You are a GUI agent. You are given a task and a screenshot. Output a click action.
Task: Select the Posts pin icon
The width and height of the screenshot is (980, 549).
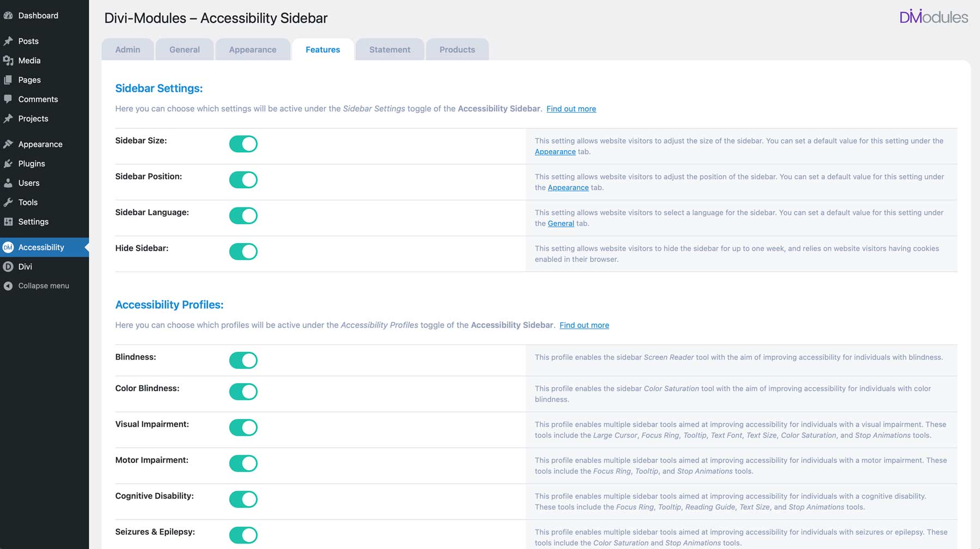pyautogui.click(x=8, y=41)
